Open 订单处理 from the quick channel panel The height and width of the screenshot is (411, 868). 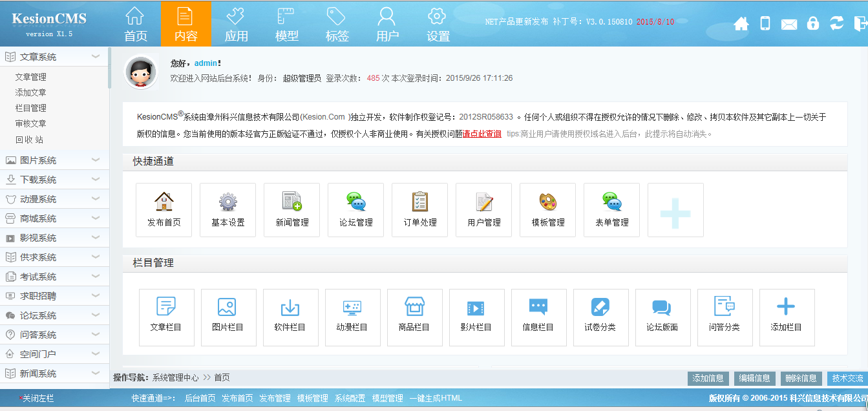coord(419,209)
